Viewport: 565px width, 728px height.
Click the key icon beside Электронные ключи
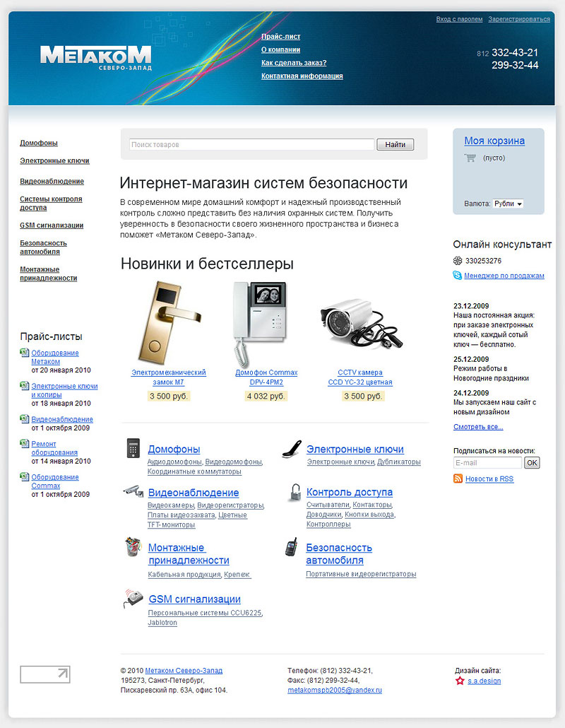290,448
